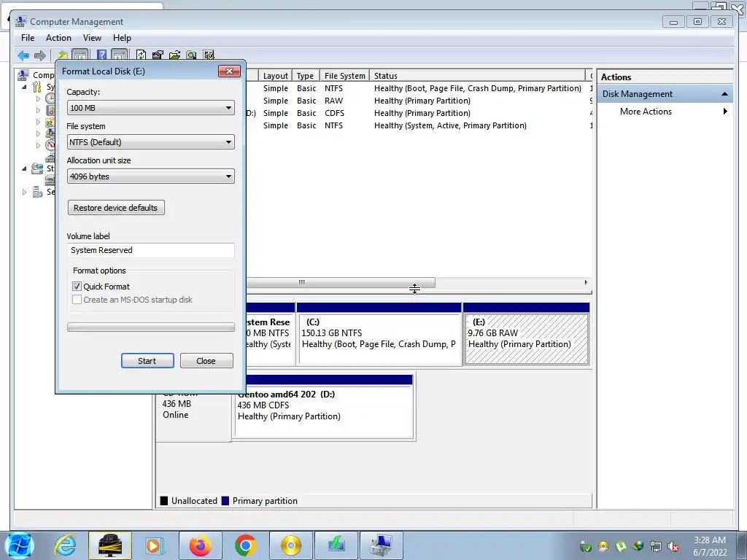Click the black Unallocated legend swatch
Image resolution: width=747 pixels, height=560 pixels.
click(x=164, y=501)
